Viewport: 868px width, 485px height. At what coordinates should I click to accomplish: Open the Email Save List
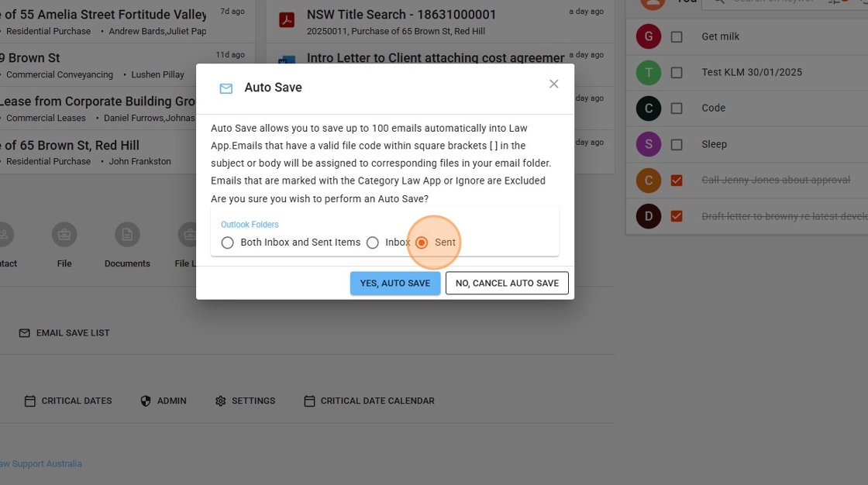coord(64,333)
